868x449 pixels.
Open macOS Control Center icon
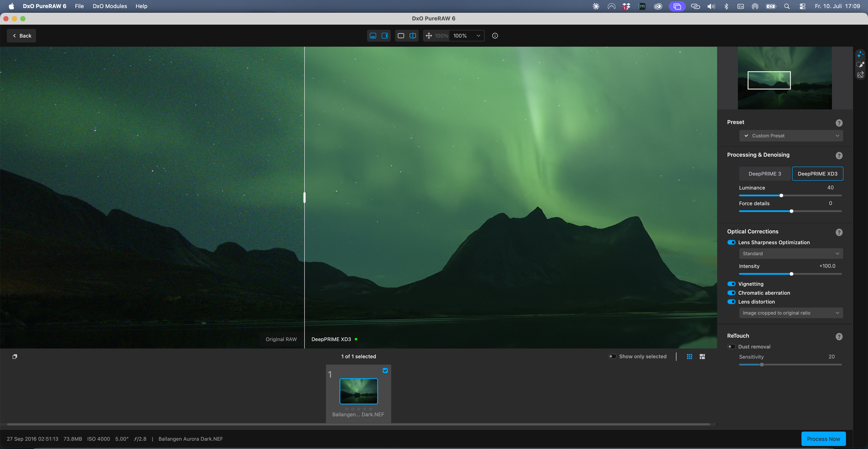pyautogui.click(x=802, y=6)
